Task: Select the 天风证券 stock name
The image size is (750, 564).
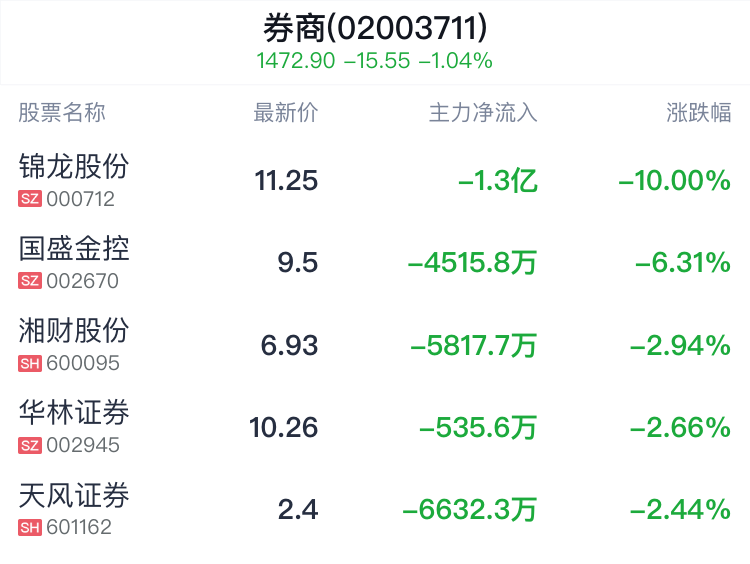Action: pyautogui.click(x=74, y=494)
